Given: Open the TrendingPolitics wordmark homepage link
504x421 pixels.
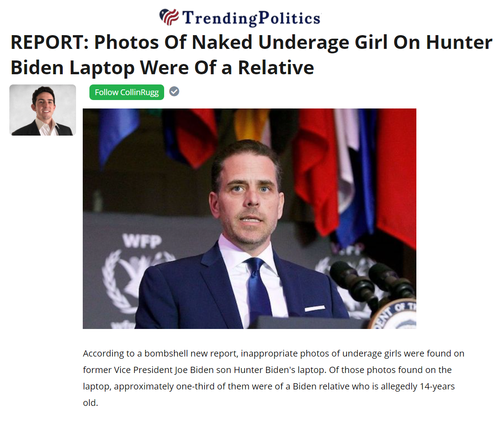Looking at the screenshot, I should click(x=251, y=18).
